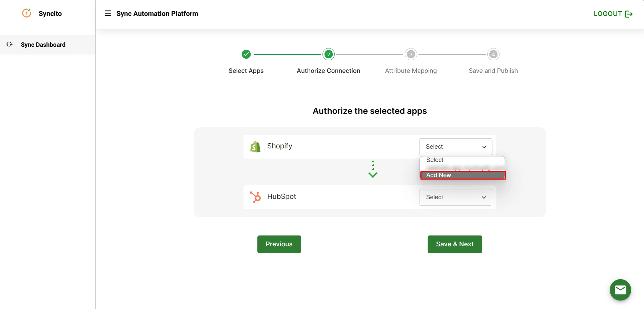The height and width of the screenshot is (309, 644).
Task: Click the logout arrow icon
Action: (x=629, y=14)
